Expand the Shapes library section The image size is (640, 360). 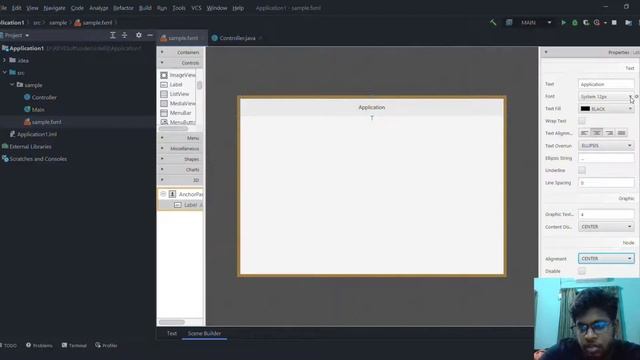tap(180, 159)
